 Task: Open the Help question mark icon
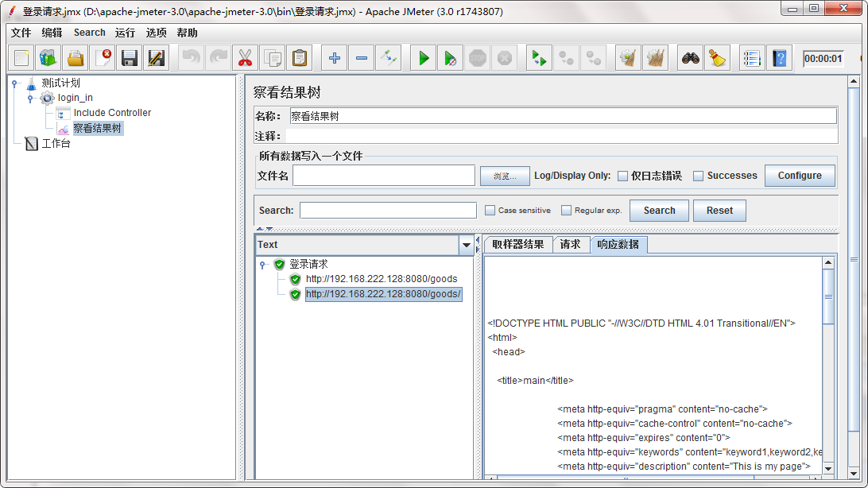780,57
